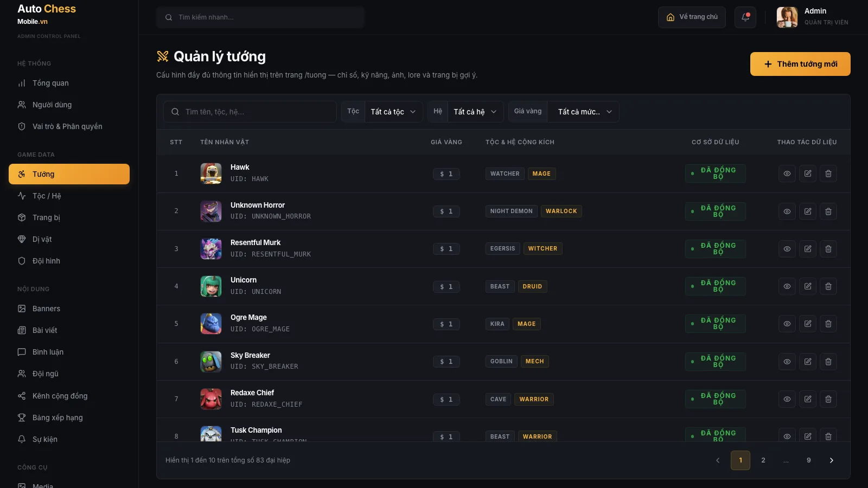Go to previous page with chevron arrow
Image resolution: width=868 pixels, height=488 pixels.
pos(718,460)
